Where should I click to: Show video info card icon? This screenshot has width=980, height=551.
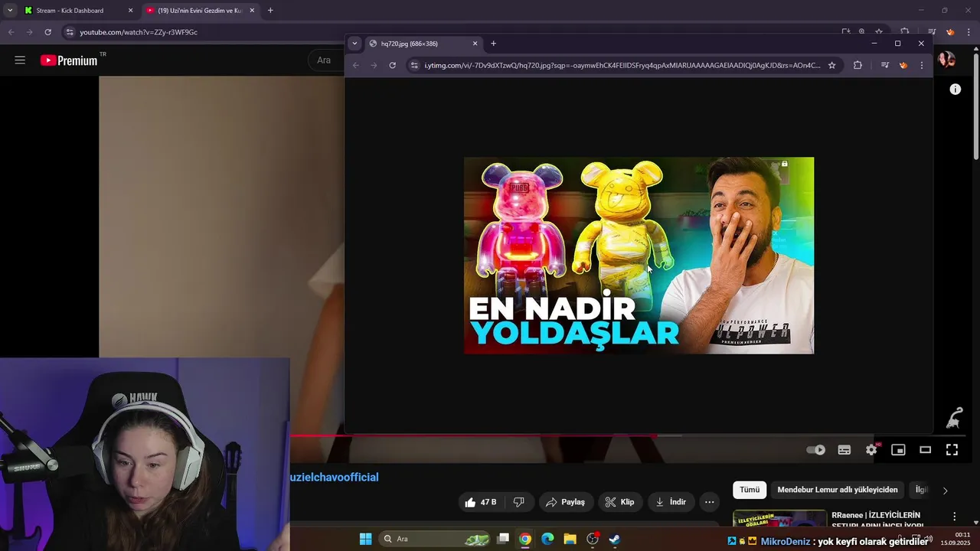(x=955, y=90)
